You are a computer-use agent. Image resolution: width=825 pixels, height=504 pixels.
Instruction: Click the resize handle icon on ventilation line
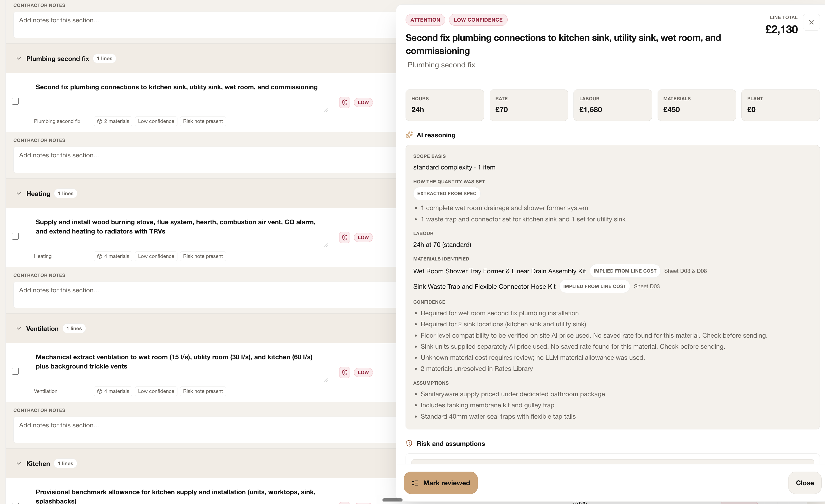325,380
